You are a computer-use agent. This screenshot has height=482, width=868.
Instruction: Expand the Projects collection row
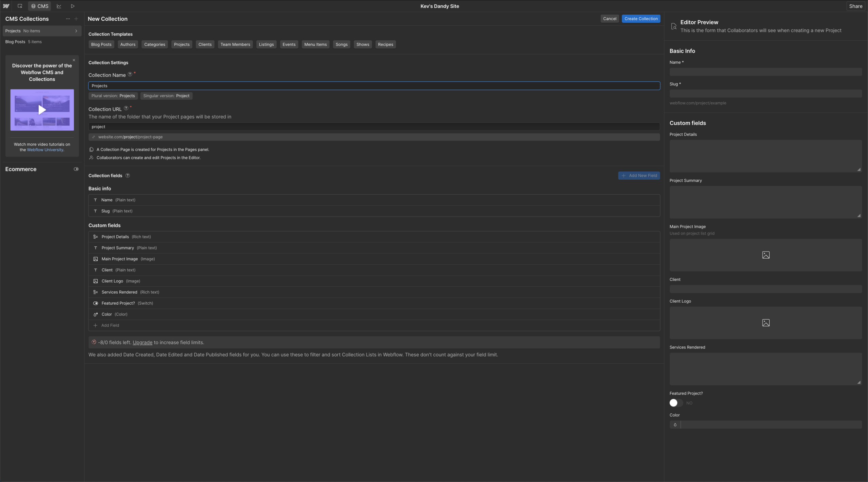76,31
